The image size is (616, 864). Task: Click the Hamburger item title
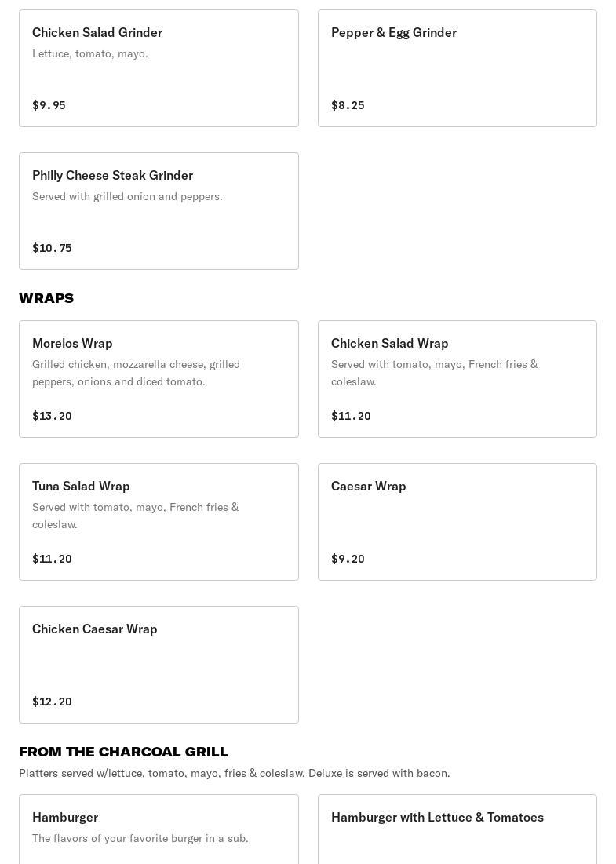tap(65, 818)
